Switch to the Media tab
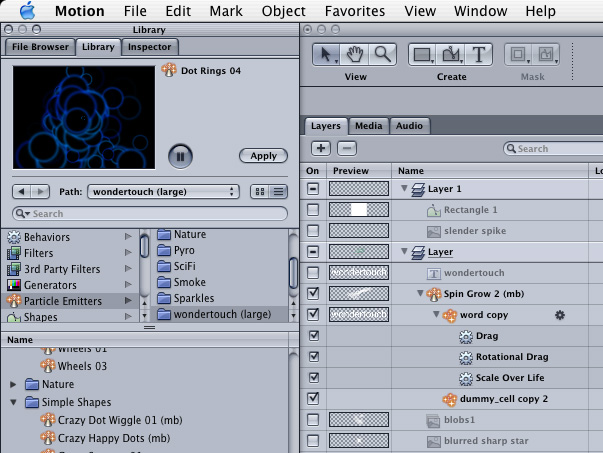 pos(368,126)
